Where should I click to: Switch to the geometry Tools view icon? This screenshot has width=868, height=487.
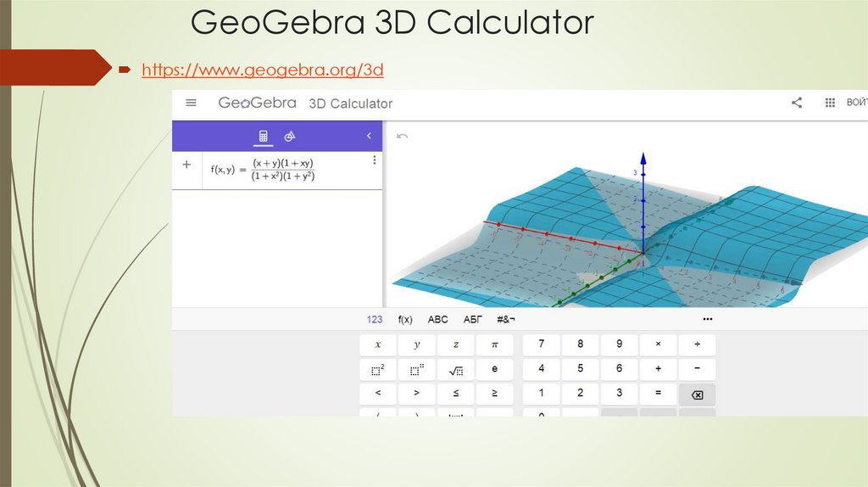[290, 136]
